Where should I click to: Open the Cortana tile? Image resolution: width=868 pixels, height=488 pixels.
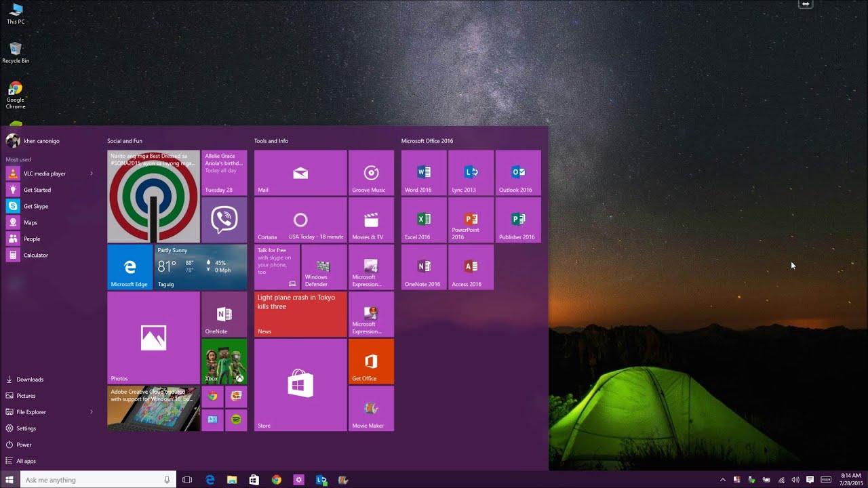tap(300, 220)
